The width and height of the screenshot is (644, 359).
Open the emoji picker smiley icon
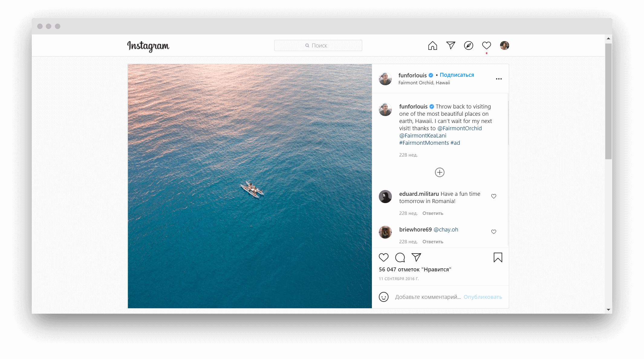[x=383, y=297]
